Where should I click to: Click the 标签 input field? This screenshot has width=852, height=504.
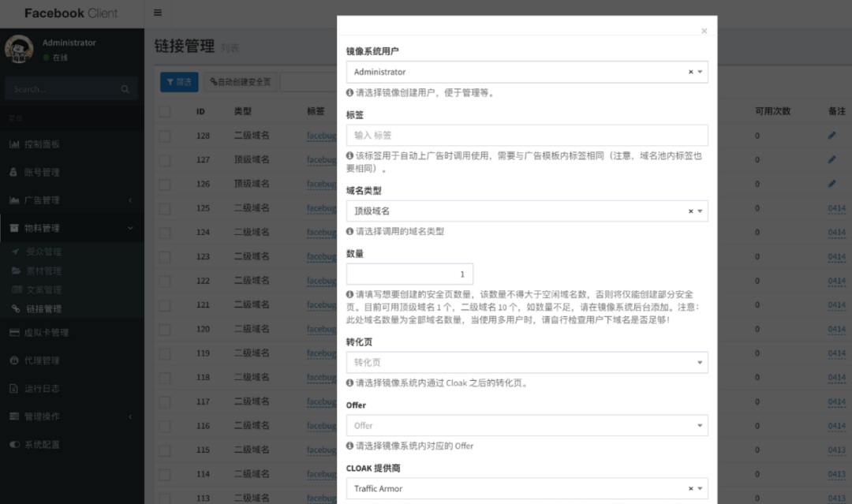pyautogui.click(x=527, y=135)
